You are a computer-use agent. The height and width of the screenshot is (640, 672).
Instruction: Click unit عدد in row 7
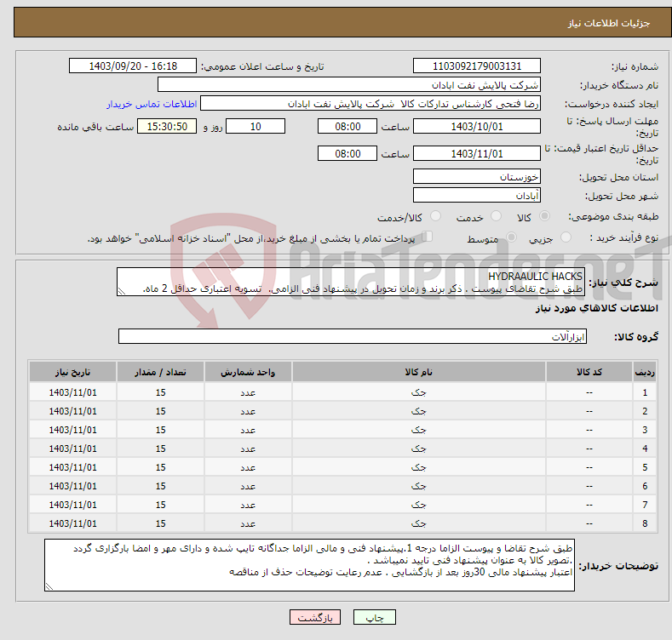[248, 505]
